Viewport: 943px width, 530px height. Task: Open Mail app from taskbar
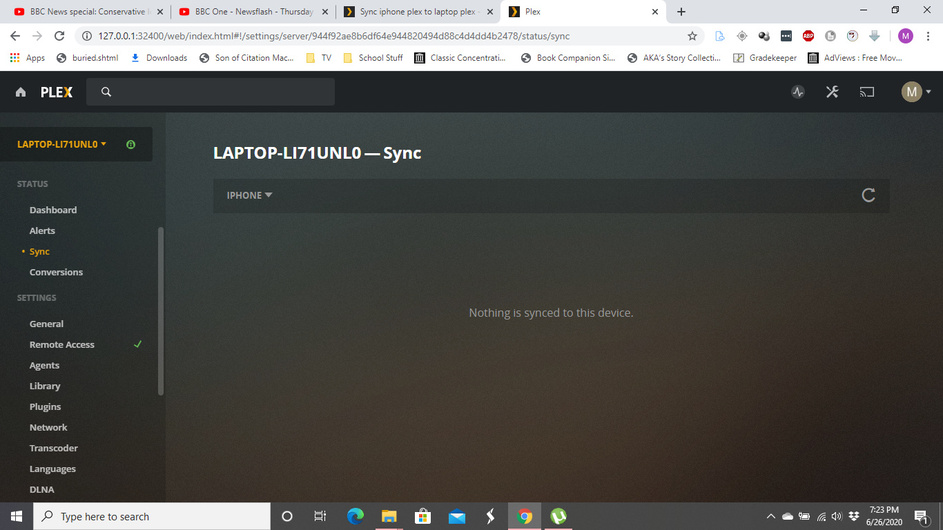pos(457,516)
